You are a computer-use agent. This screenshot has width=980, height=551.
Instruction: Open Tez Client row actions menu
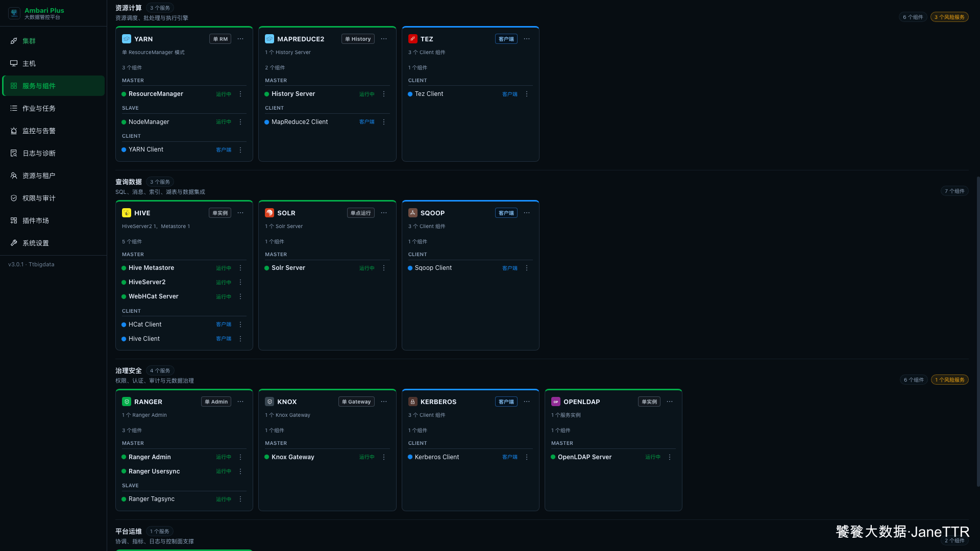[x=527, y=94]
